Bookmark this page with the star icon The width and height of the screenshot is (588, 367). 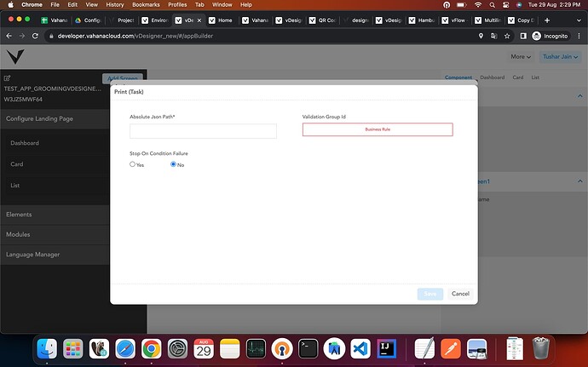pyautogui.click(x=507, y=36)
